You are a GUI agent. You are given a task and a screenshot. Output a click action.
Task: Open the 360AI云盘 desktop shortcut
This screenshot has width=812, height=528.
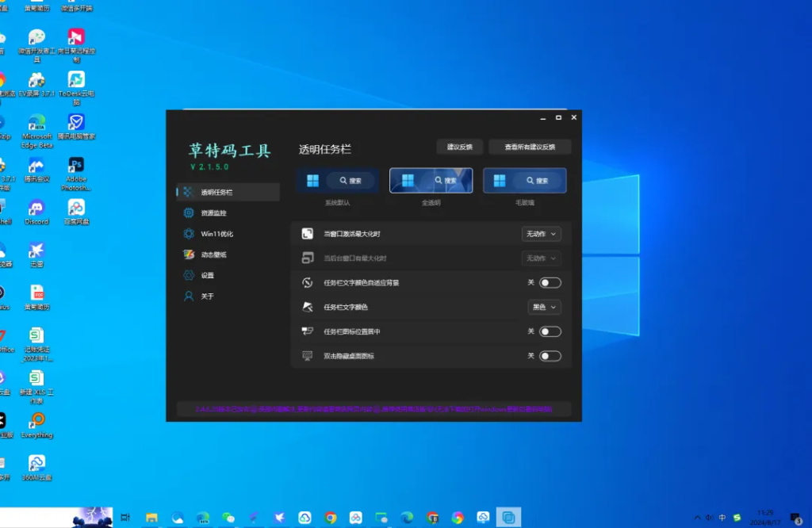point(36,468)
